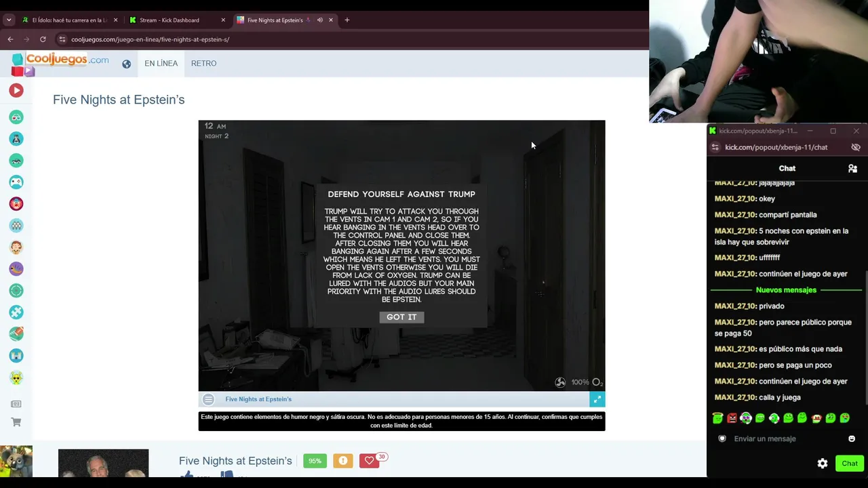Viewport: 868px width, 488px height.
Task: Expand the tab search dropdown
Action: tap(9, 20)
